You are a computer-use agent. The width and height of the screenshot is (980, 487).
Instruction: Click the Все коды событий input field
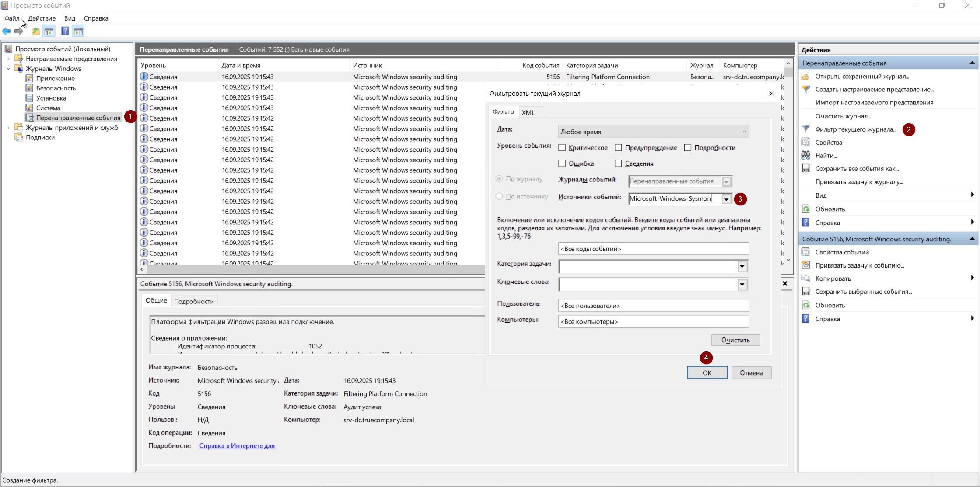point(653,249)
